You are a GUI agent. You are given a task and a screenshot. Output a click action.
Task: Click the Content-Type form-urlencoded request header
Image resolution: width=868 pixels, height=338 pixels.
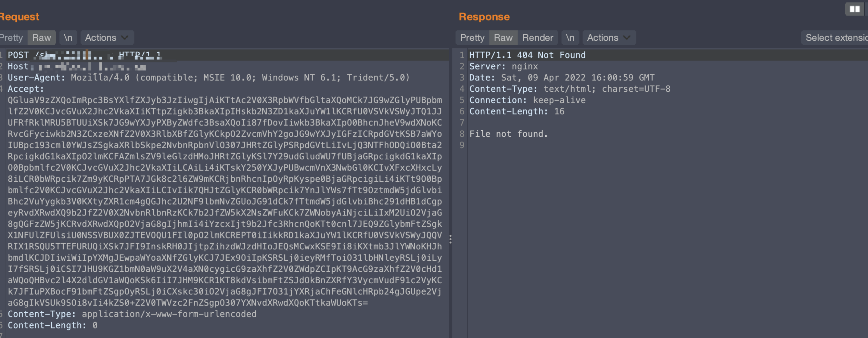tap(132, 314)
